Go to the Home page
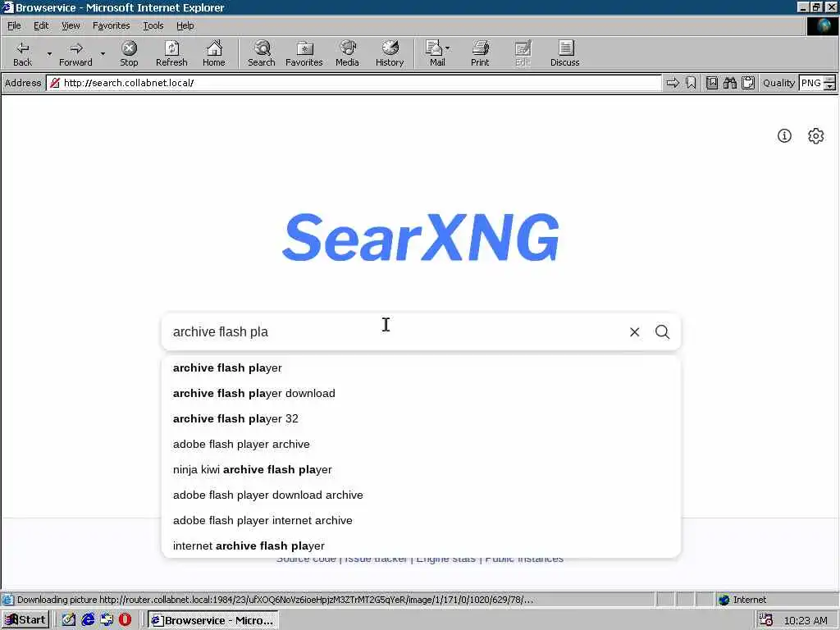 [x=214, y=53]
